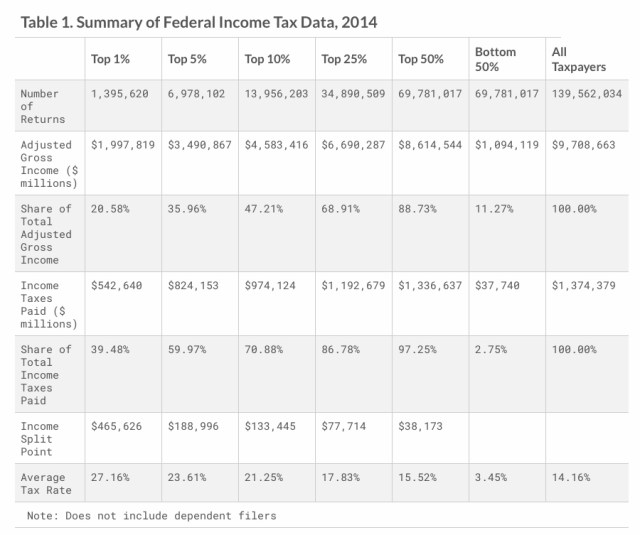
Task: Select the 'Top 1%' column header
Action: (x=108, y=59)
